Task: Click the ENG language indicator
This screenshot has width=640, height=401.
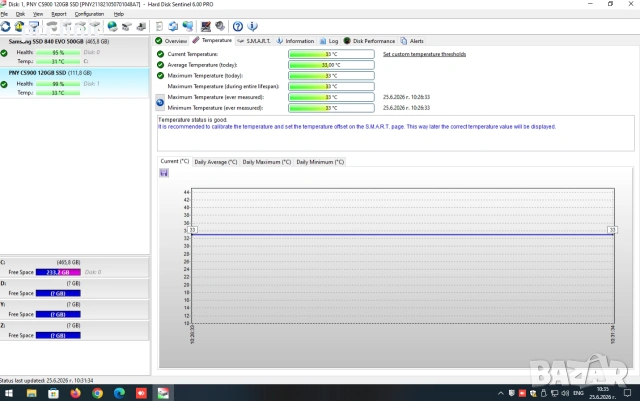Action: tap(578, 393)
